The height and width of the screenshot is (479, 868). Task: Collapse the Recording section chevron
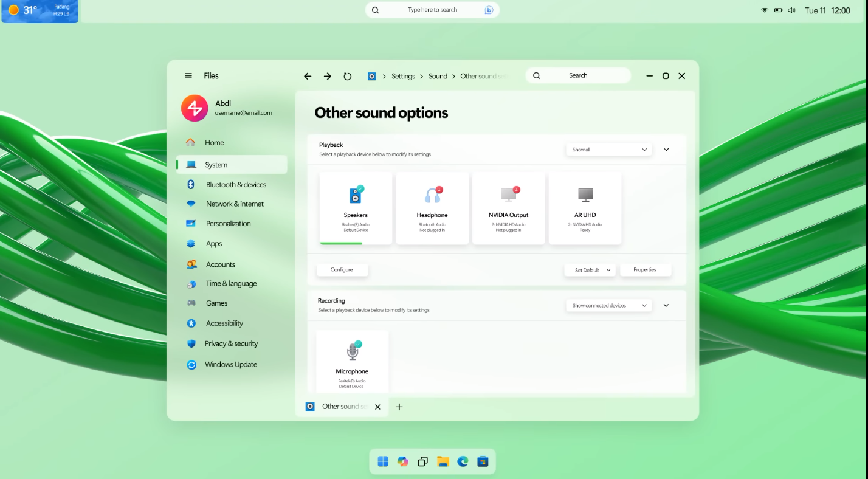[666, 306]
